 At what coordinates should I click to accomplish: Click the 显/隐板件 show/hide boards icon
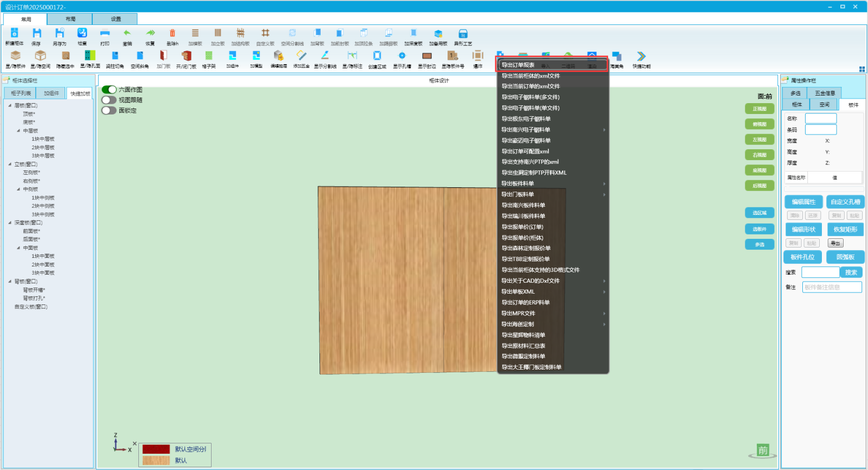(16, 56)
